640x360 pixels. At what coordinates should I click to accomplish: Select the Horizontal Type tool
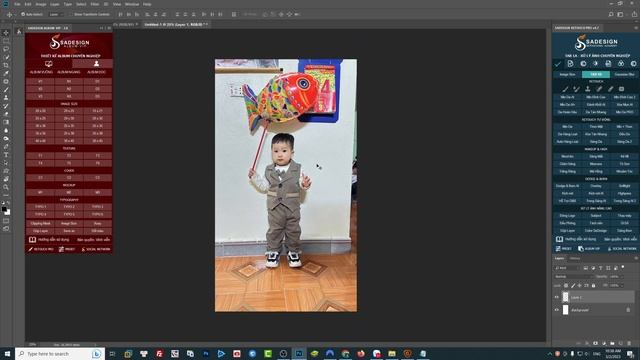click(x=6, y=155)
